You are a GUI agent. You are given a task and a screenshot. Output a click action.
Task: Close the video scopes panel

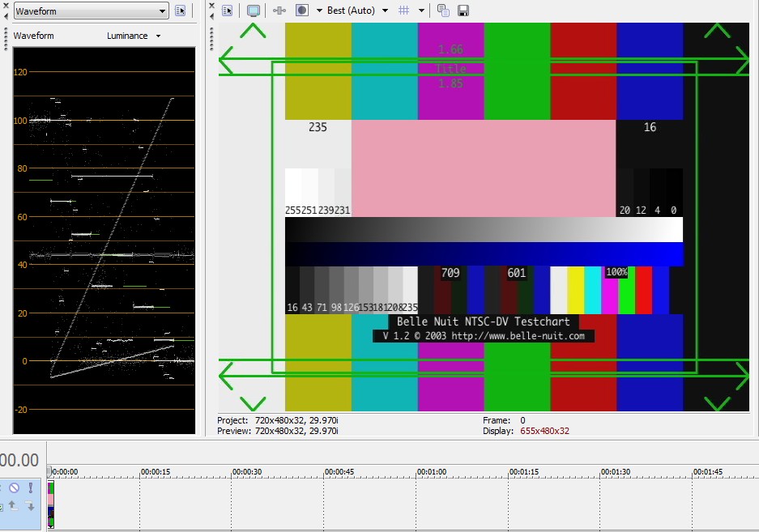(6, 6)
